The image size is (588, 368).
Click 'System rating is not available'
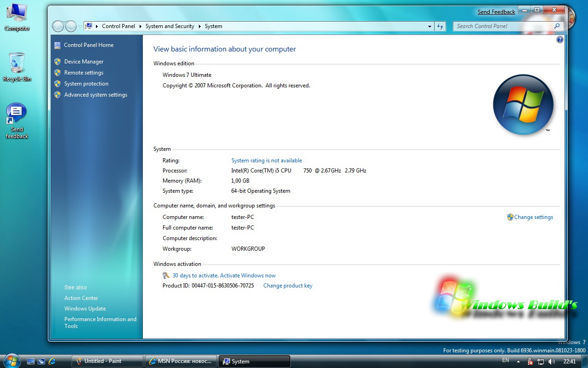pyautogui.click(x=266, y=161)
